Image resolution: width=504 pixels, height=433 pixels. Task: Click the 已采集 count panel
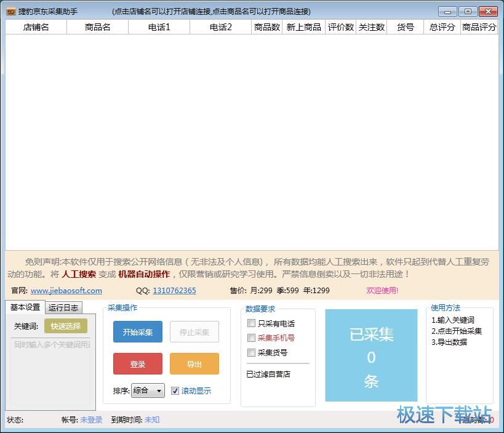[371, 356]
